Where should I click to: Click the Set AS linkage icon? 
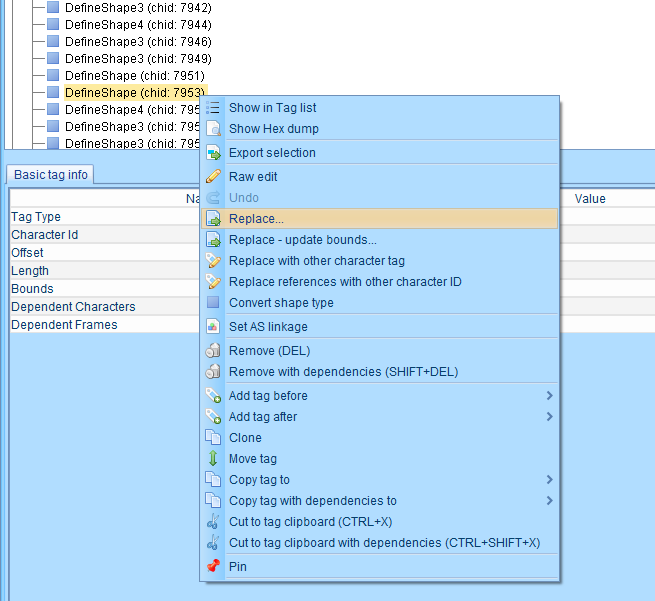[213, 327]
